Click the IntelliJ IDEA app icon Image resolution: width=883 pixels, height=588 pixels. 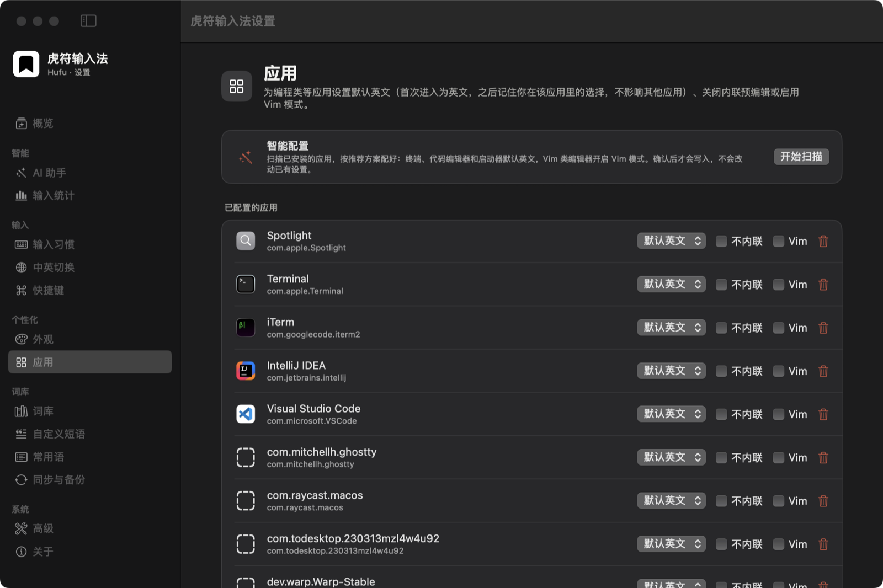pos(246,371)
